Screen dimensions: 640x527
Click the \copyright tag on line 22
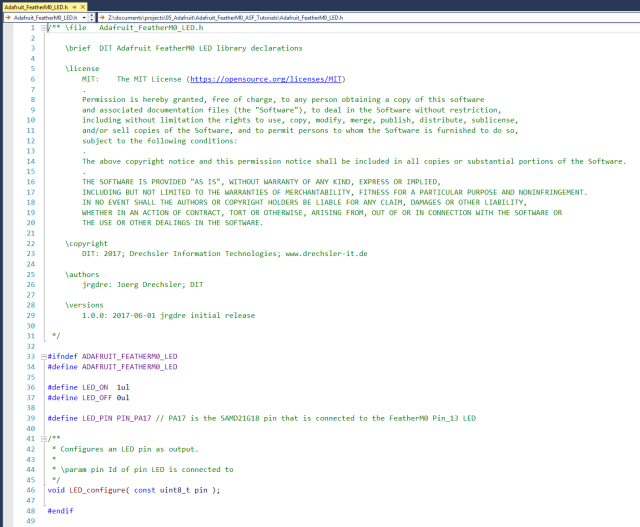(86, 244)
